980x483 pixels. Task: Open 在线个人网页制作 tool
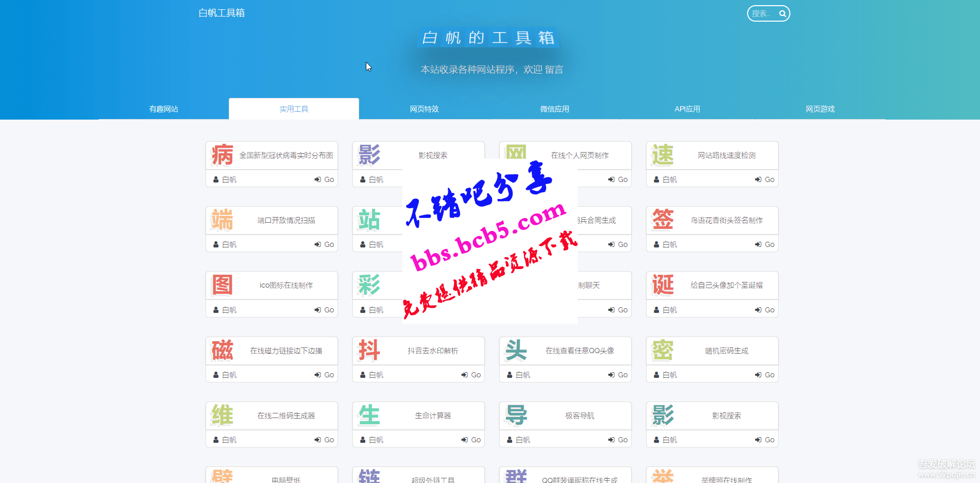tap(580, 155)
